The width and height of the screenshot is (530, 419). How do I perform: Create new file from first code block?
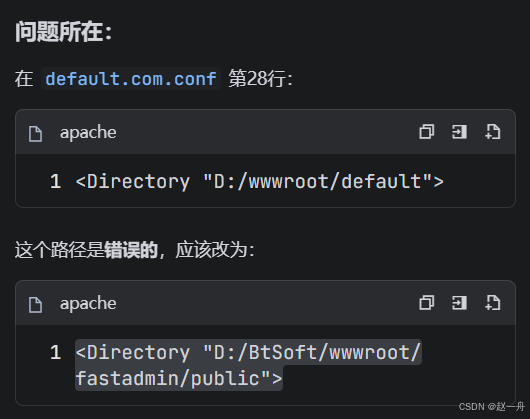tap(492, 132)
